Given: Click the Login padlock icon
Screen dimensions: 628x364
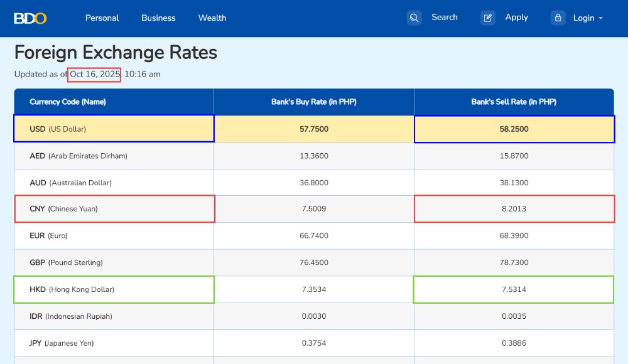Looking at the screenshot, I should (x=558, y=18).
